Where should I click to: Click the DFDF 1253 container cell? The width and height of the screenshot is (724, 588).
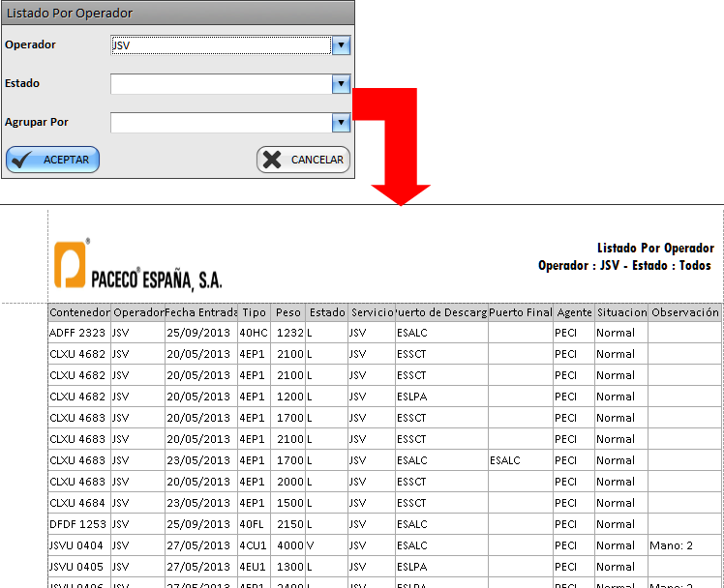coord(79,524)
